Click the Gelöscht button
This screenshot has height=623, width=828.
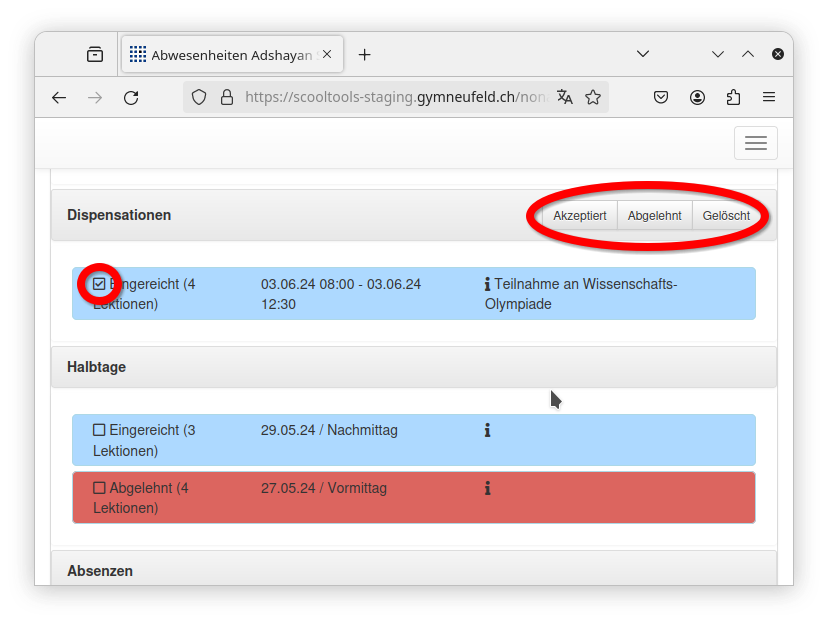pos(726,215)
